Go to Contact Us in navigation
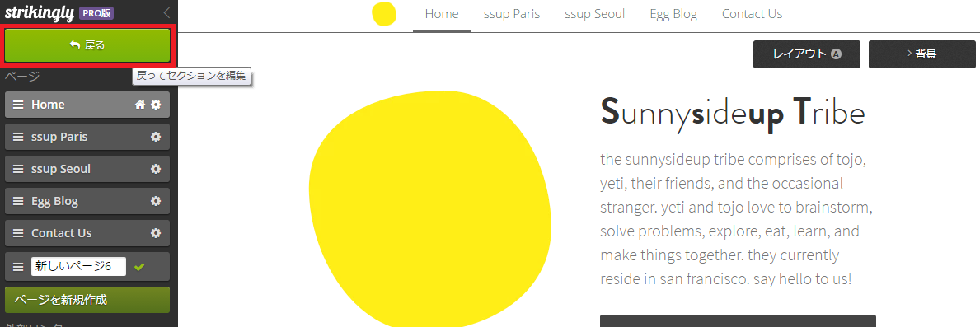Image resolution: width=980 pixels, height=327 pixels. (752, 14)
